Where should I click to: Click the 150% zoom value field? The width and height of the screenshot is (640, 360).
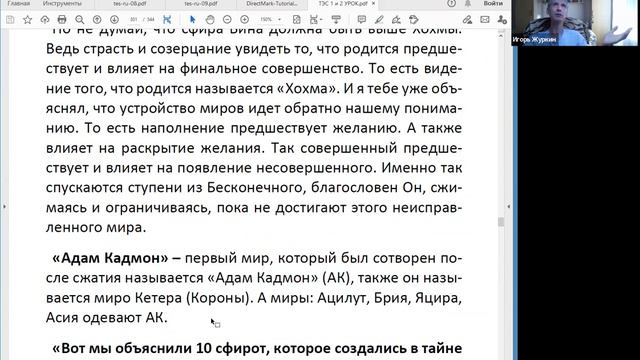266,20
